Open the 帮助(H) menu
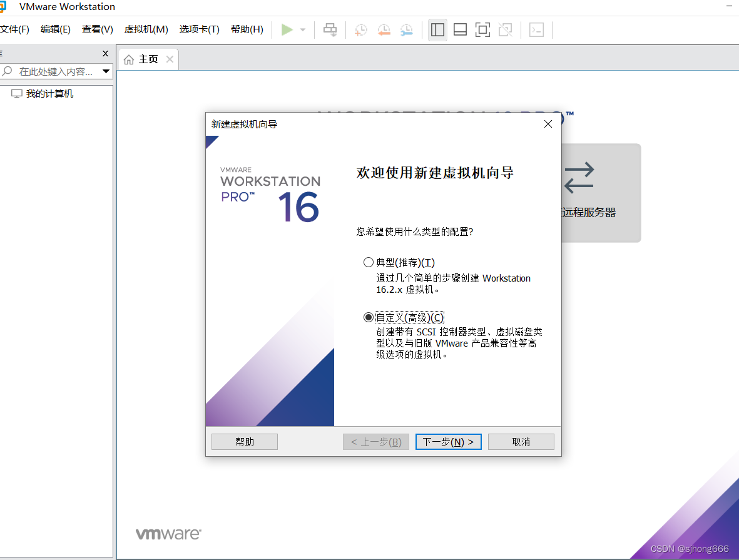The width and height of the screenshot is (739, 560). point(247,29)
